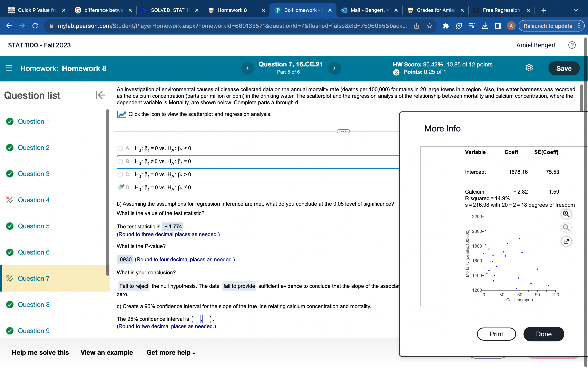
Task: Open the 'Fail to reject' dropdown
Action: (x=134, y=286)
